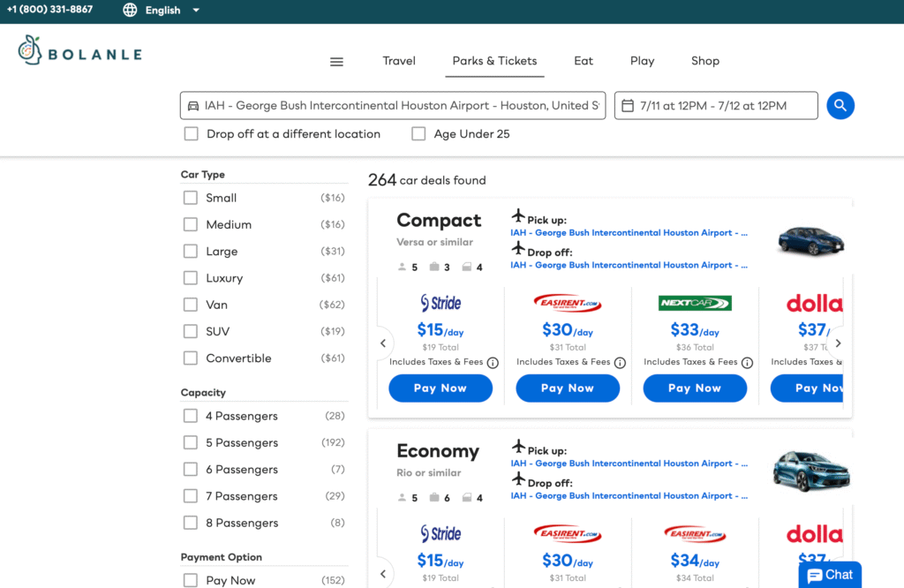Go to Parks & Tickets tab
This screenshot has width=904, height=588.
coord(494,61)
